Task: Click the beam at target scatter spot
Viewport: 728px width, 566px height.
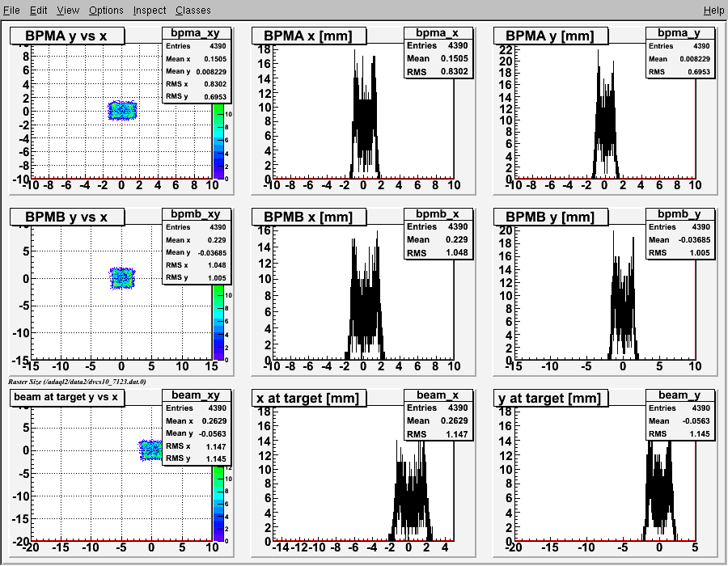Action: pos(150,450)
